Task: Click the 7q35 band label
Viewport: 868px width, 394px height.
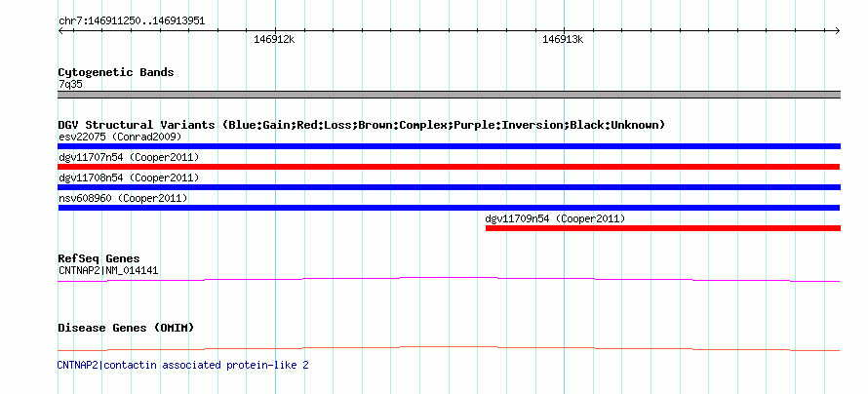Action: pyautogui.click(x=71, y=85)
